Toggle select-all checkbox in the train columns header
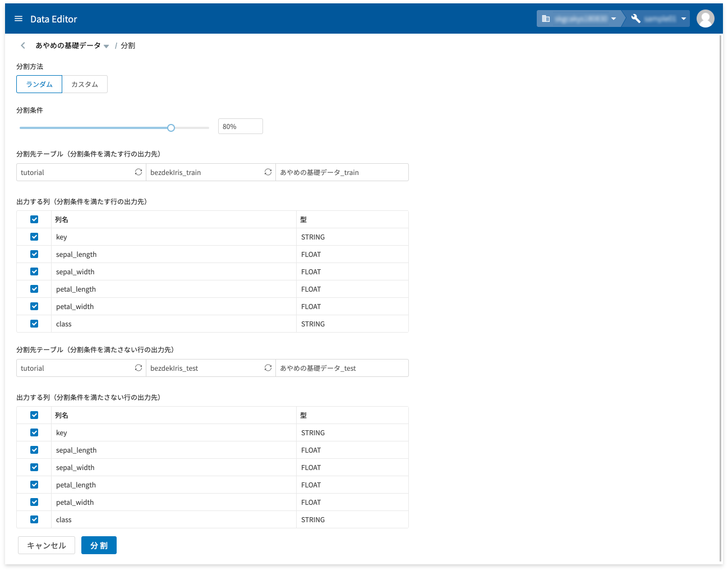728x571 pixels. tap(34, 219)
